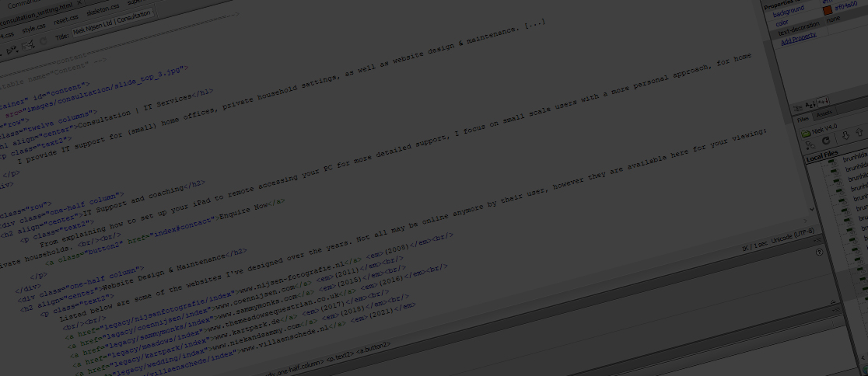Click the Put files up-arrow icon
This screenshot has height=376, width=868.
pyautogui.click(x=859, y=134)
